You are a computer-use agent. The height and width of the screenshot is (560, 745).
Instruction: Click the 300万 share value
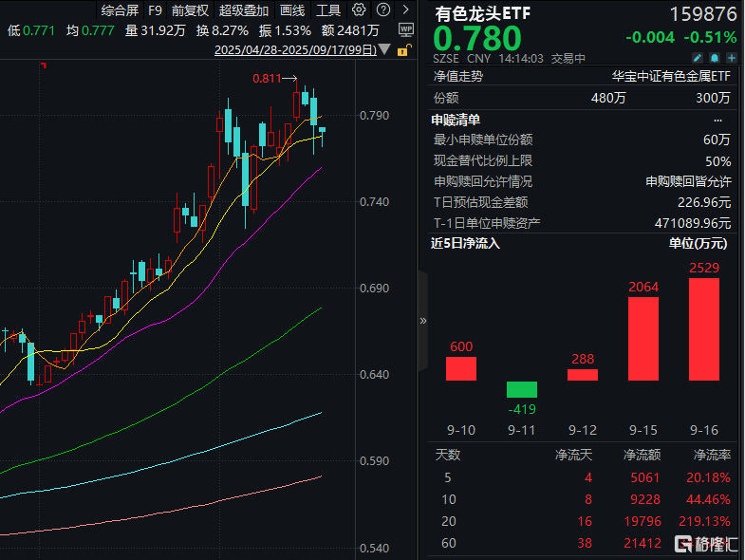[x=713, y=98]
